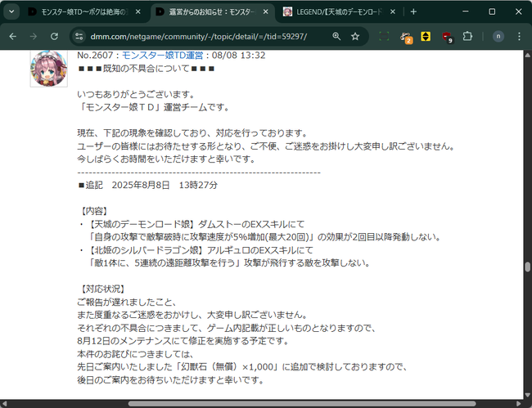Click the line いつもありがとうございます。
The width and height of the screenshot is (532, 408).
[136, 94]
